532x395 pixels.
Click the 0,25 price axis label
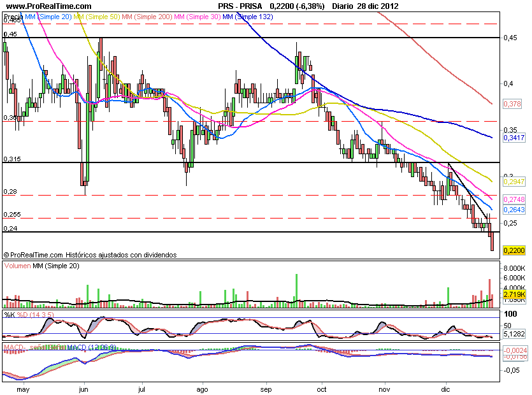tap(510, 223)
